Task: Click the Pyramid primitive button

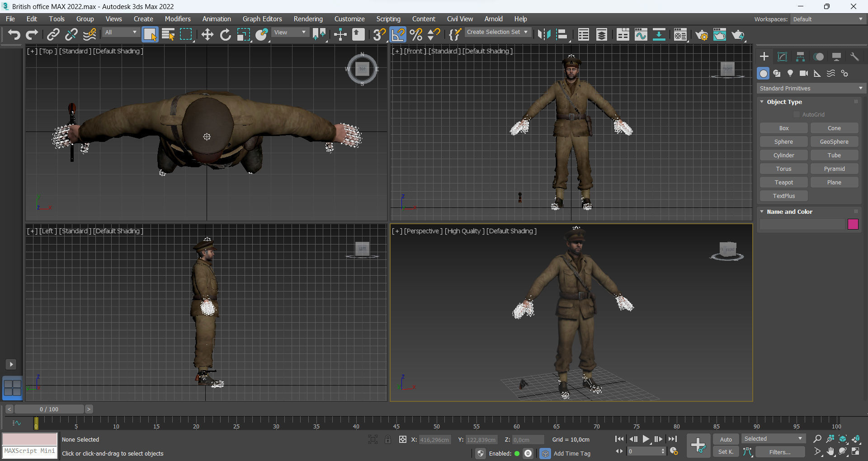Action: point(834,169)
